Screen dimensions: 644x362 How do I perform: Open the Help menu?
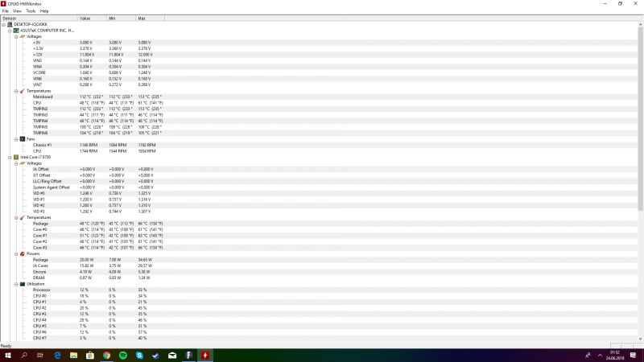[44, 11]
